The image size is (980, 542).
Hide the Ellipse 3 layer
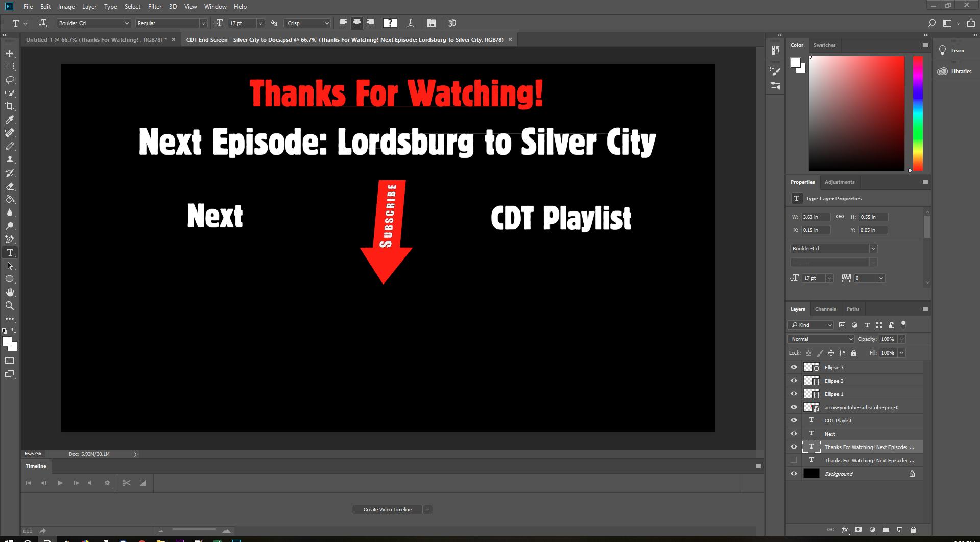click(x=794, y=367)
